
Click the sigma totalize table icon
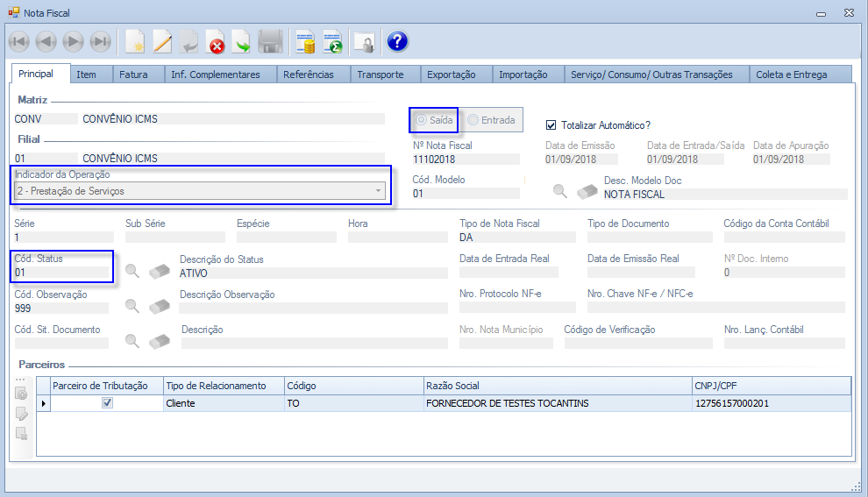[332, 41]
